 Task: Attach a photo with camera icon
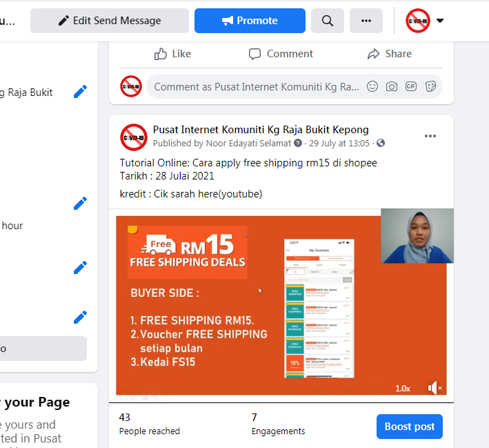point(392,86)
